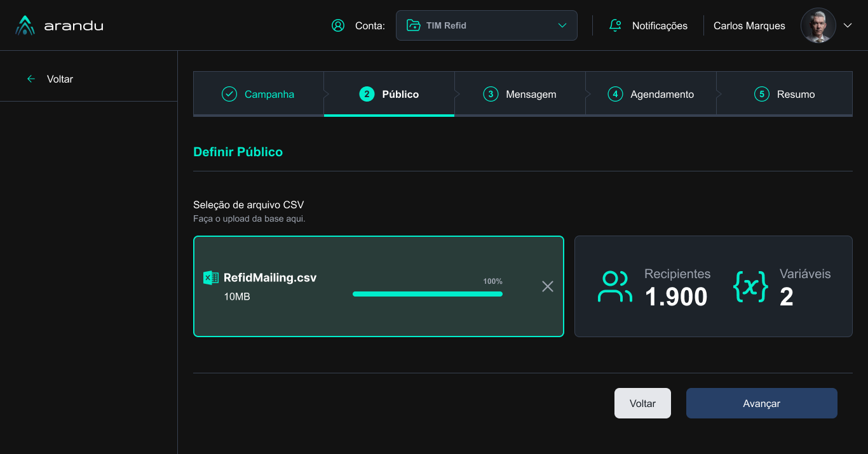Click the arandu logo icon
868x454 pixels.
25,25
